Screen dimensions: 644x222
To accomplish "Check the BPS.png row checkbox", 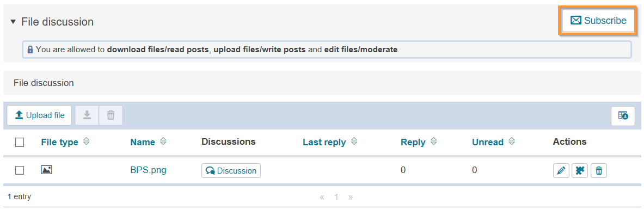I will [20, 170].
